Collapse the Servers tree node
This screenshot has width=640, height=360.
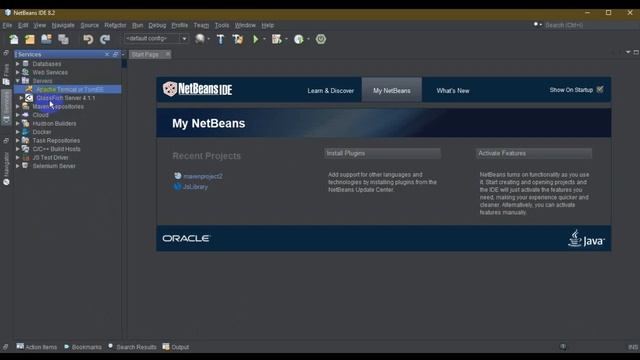tap(18, 81)
